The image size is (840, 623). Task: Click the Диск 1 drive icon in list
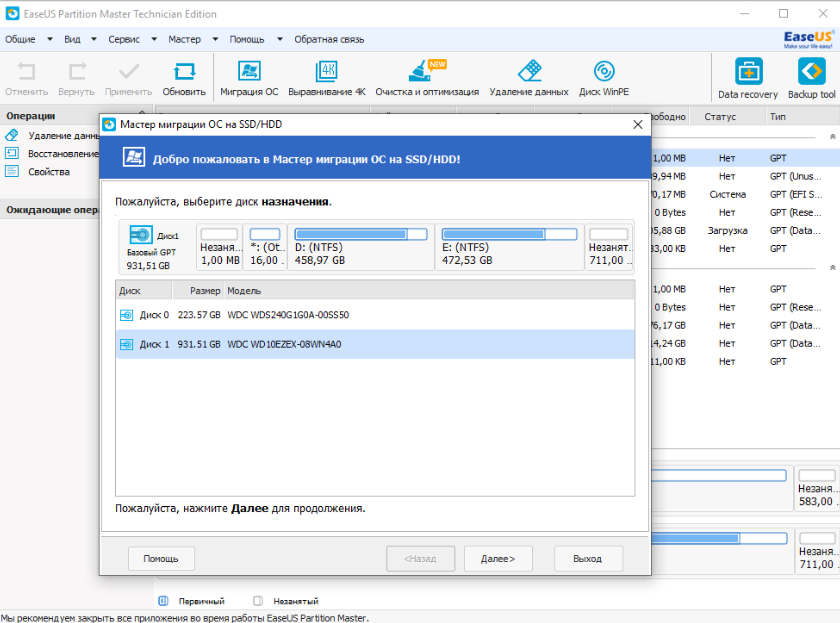[126, 344]
